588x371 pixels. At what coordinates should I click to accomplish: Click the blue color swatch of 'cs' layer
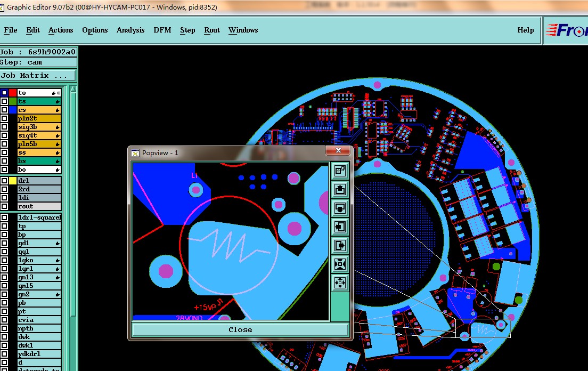pyautogui.click(x=13, y=110)
